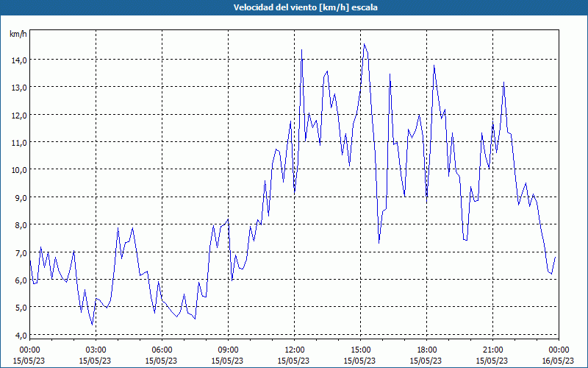588x368 pixels.
Task: Click the '6,0' y-axis value
Action: pyautogui.click(x=21, y=280)
